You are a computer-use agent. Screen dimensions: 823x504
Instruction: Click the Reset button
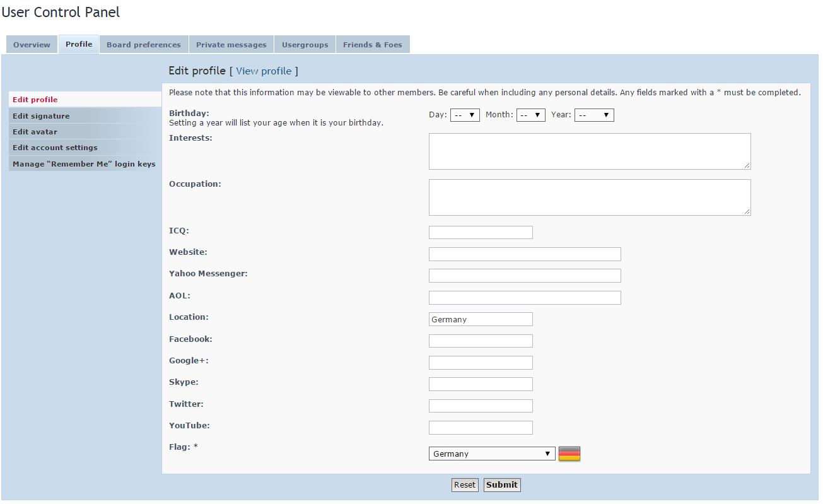465,485
